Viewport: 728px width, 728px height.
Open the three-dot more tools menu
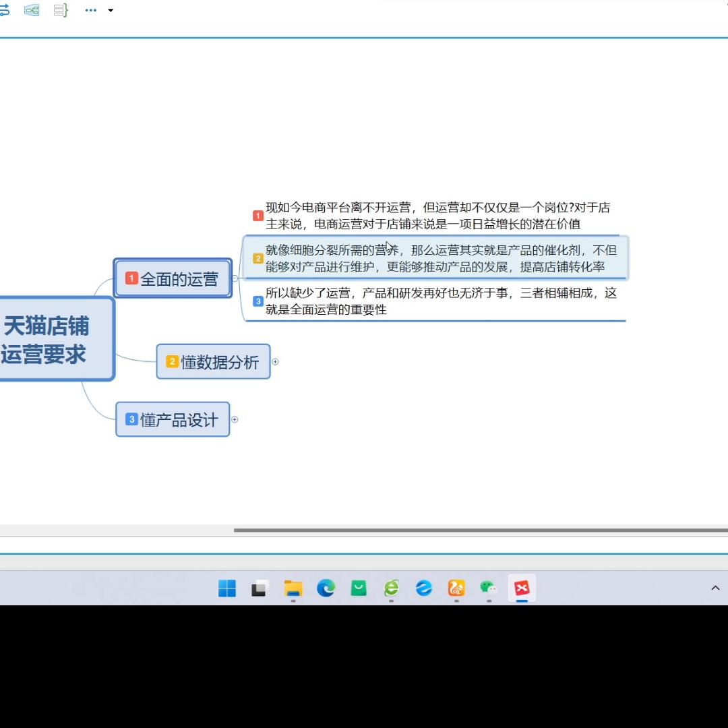pyautogui.click(x=90, y=9)
